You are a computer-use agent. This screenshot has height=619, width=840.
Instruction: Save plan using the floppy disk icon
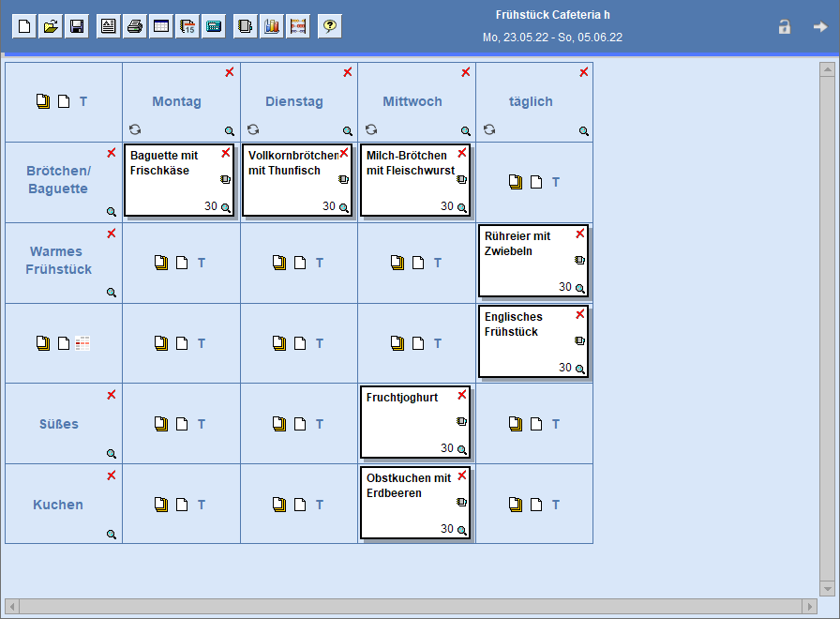(77, 26)
